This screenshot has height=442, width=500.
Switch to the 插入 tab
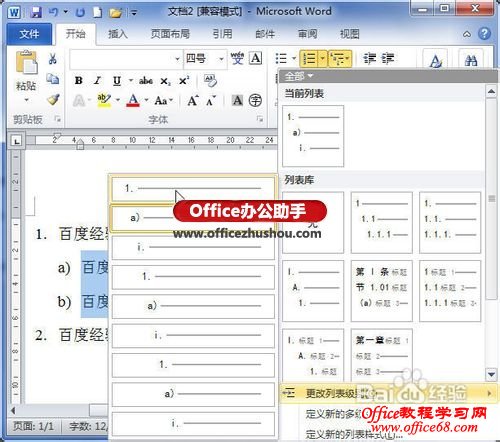tap(118, 34)
